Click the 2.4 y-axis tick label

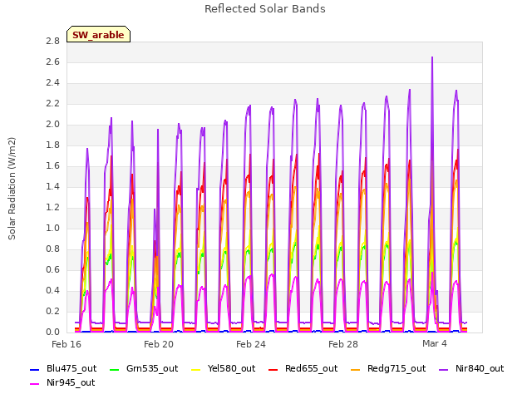(x=52, y=82)
